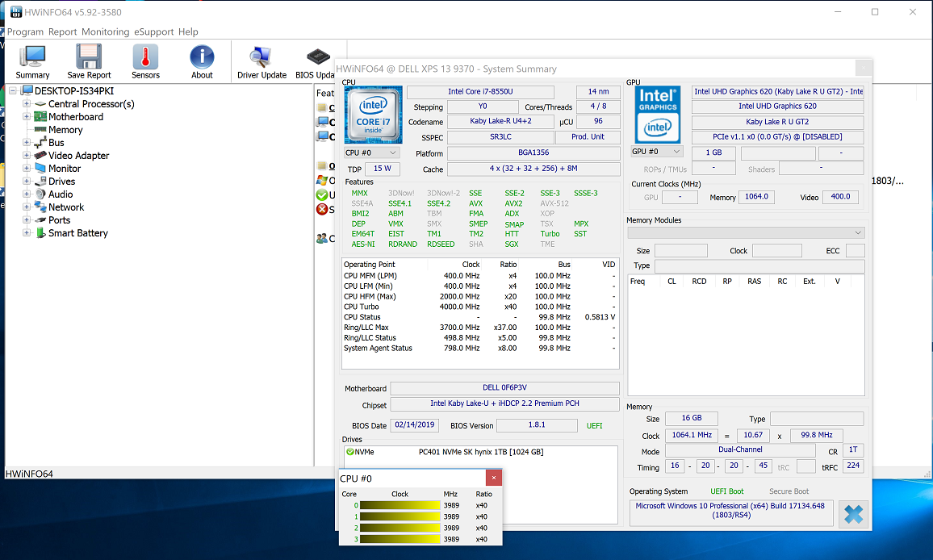Open the CPU #0 selector dropdown
Viewport: 933px width, 560px height.
(372, 153)
